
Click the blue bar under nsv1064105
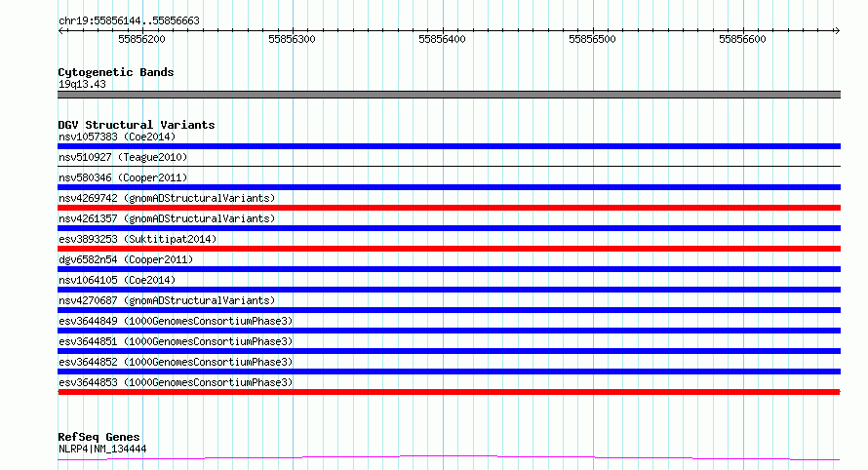449,290
